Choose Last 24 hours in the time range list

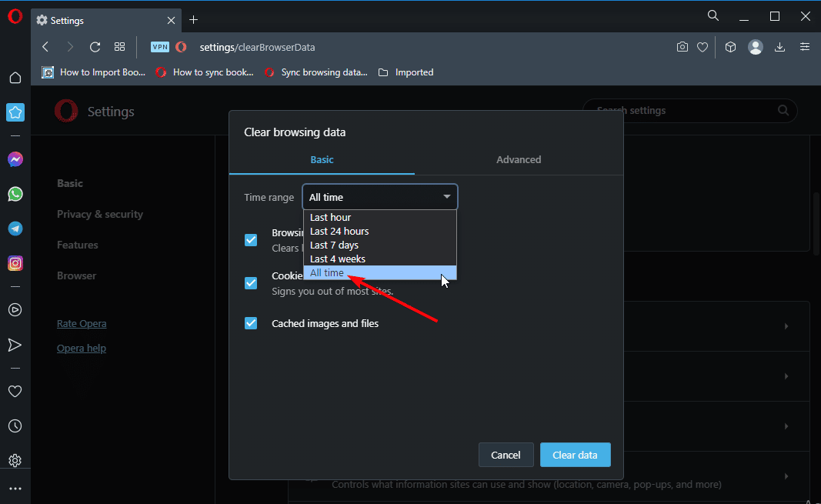380,232
